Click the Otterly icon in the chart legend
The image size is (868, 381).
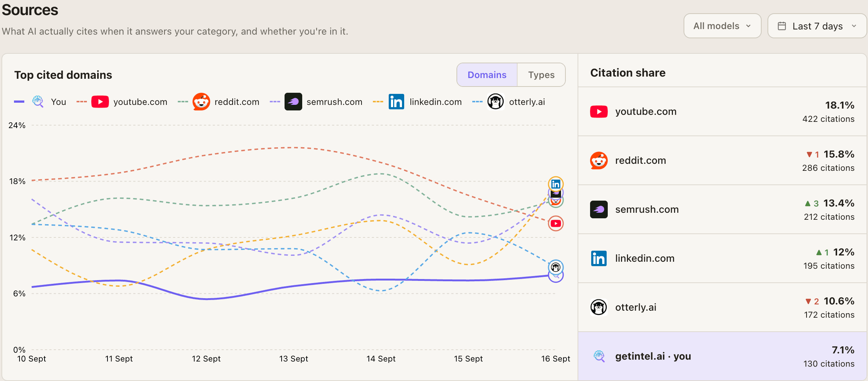[496, 102]
